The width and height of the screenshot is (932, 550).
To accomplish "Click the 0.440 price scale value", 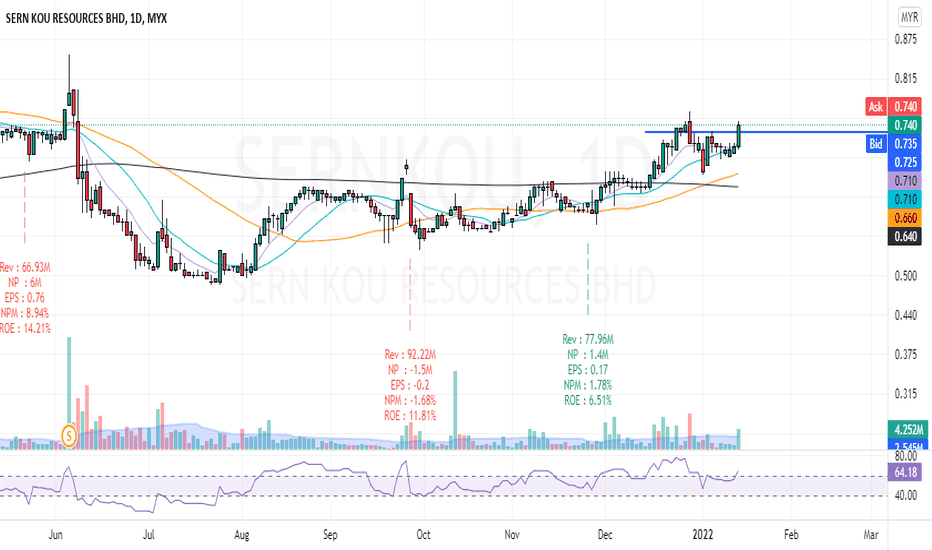I will tap(906, 315).
